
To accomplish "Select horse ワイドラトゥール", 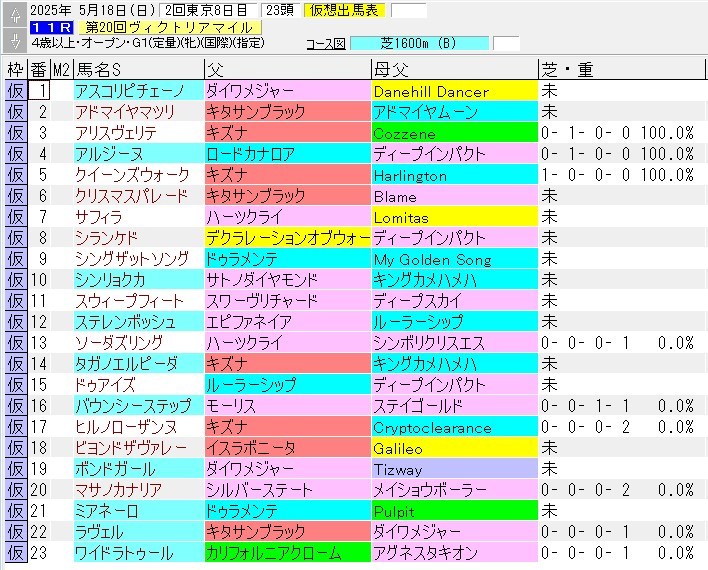I will 139,553.
